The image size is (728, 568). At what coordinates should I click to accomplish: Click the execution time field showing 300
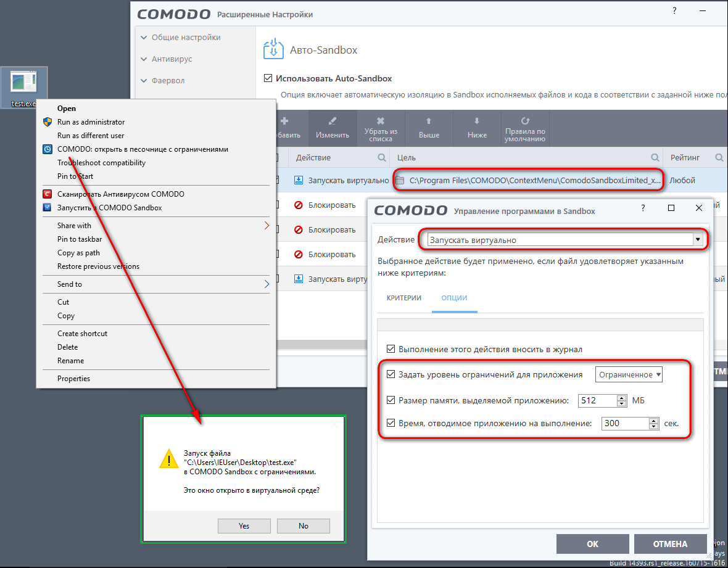[625, 423]
